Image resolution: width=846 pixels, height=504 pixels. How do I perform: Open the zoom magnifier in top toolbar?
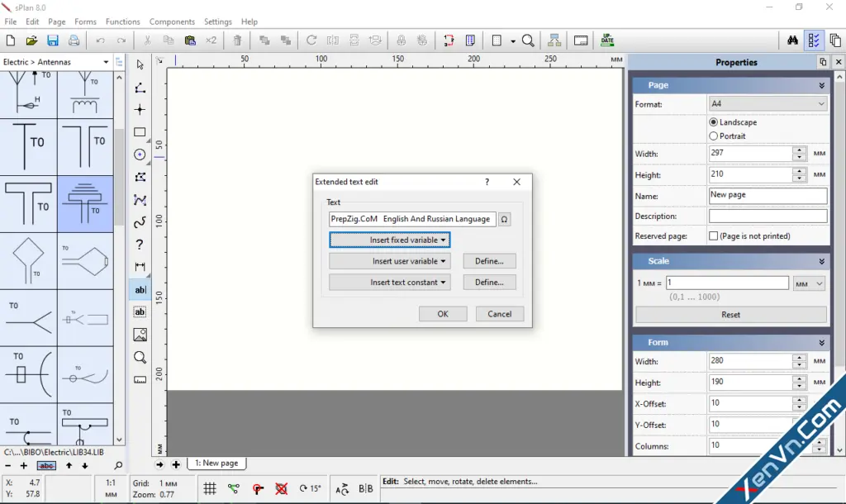[528, 40]
